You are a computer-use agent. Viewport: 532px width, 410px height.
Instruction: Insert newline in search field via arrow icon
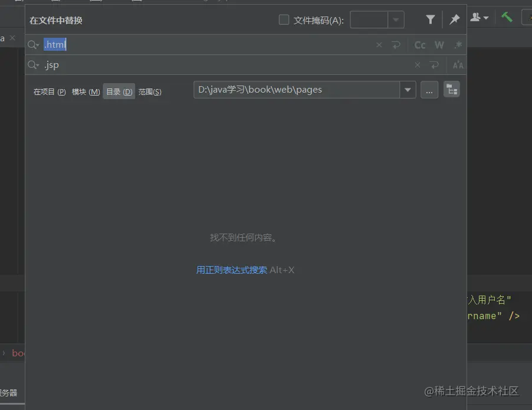click(396, 44)
